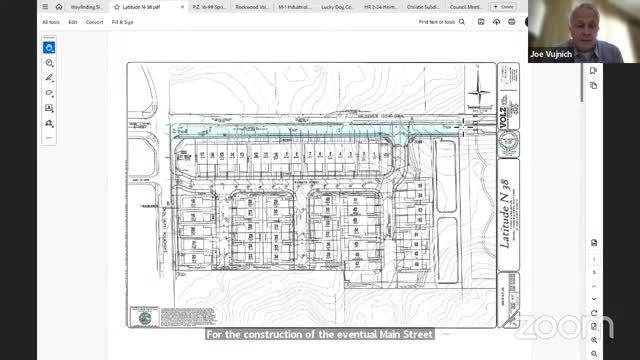
Task: Click Find text or tools search field
Action: (437, 22)
